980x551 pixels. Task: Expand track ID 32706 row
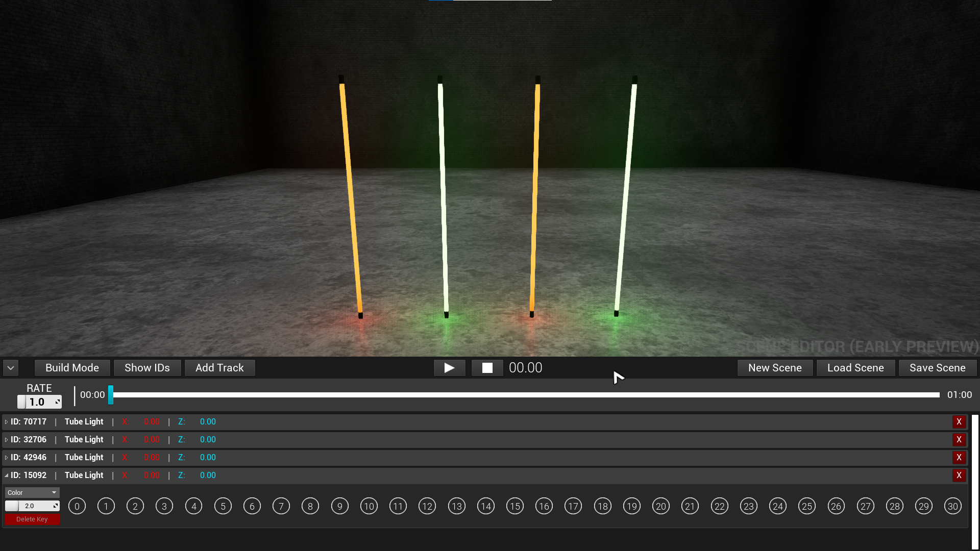click(6, 440)
